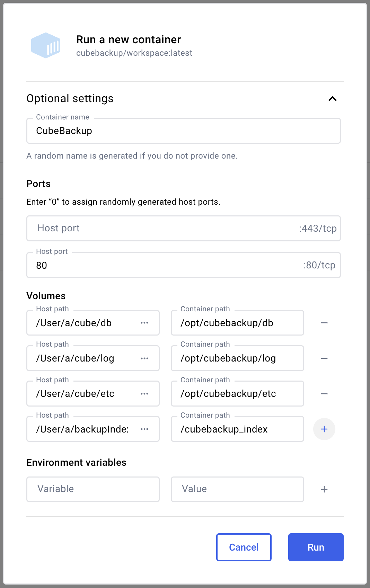
Task: Edit container path /opt/cubebackup/db
Action: coord(237,323)
